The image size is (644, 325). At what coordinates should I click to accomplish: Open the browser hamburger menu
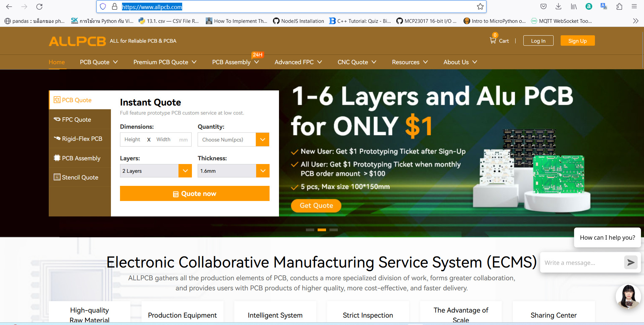(634, 6)
